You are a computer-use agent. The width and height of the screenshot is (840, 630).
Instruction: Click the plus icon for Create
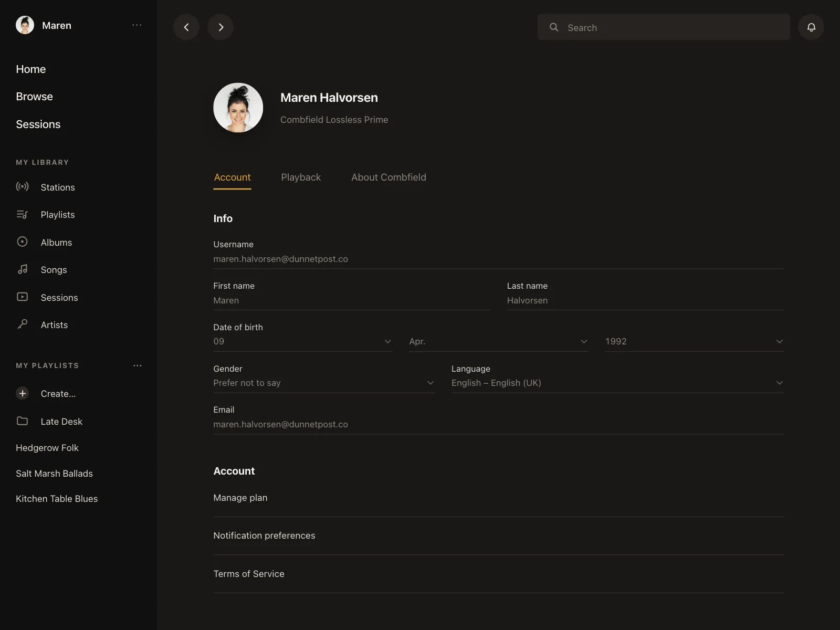(x=23, y=393)
